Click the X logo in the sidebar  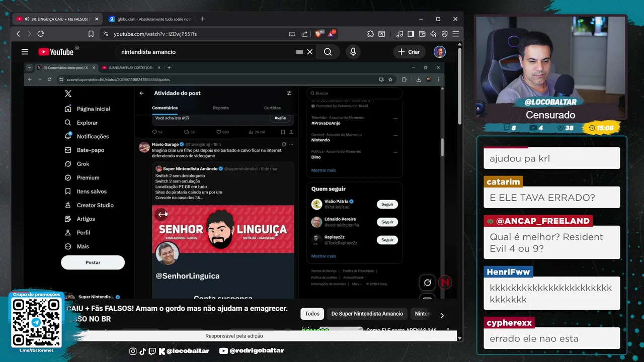(68, 94)
